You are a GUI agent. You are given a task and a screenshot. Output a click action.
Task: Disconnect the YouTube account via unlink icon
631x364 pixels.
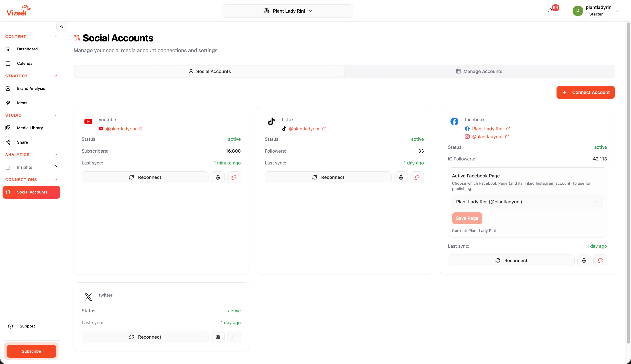point(234,177)
